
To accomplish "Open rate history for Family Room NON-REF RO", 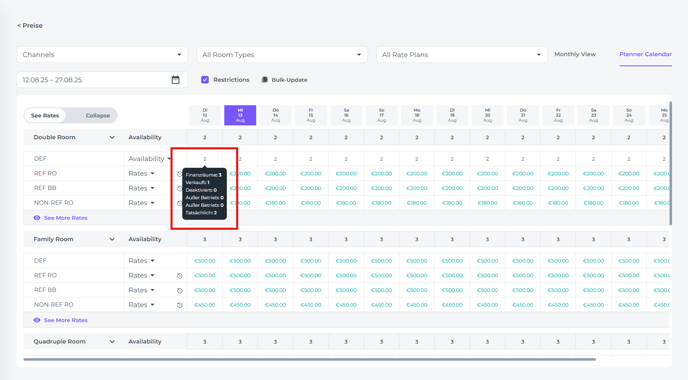I will [179, 305].
